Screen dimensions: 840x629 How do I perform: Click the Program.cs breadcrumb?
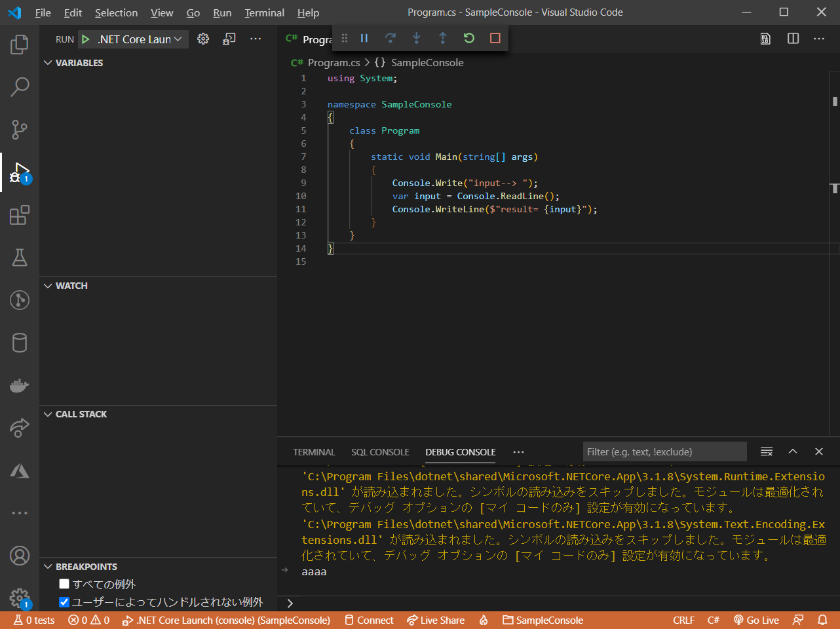pos(334,63)
